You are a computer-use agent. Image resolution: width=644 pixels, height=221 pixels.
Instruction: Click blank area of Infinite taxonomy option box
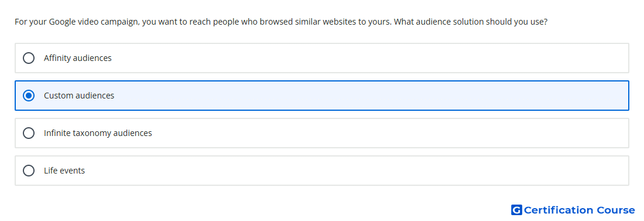[x=390, y=133]
